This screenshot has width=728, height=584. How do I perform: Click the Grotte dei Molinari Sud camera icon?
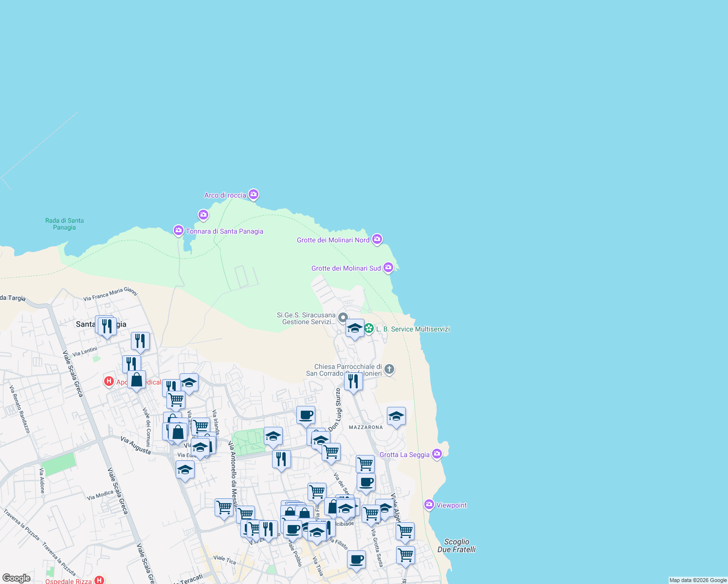(388, 268)
